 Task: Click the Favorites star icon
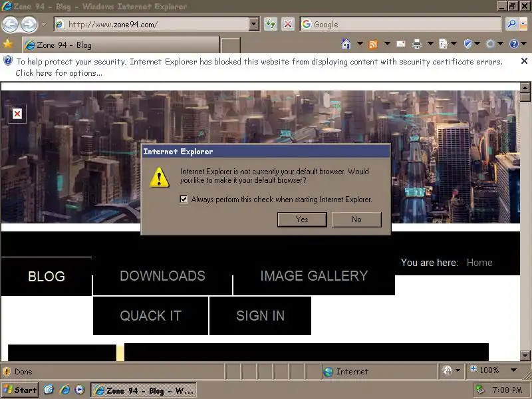coord(7,44)
